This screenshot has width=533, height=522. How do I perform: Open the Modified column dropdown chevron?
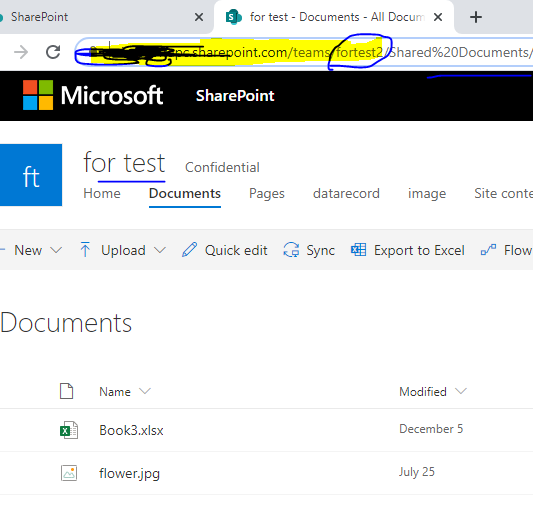click(x=461, y=391)
